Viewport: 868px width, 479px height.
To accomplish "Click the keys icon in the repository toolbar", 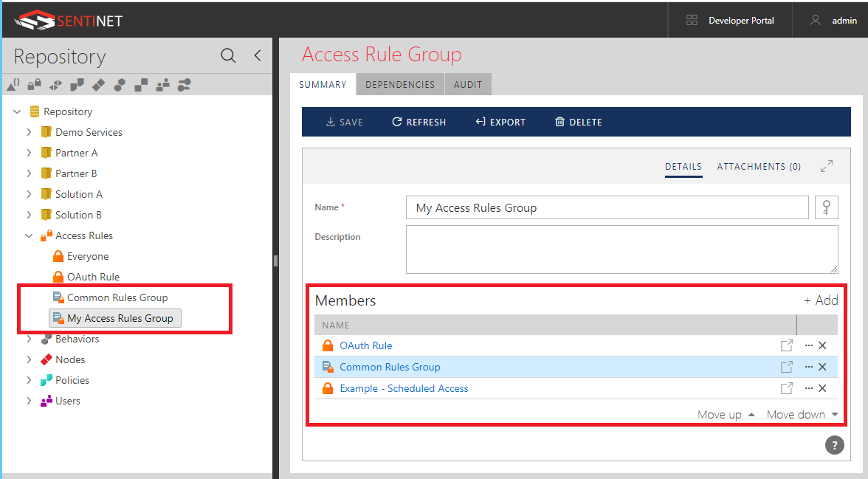I will tap(185, 85).
